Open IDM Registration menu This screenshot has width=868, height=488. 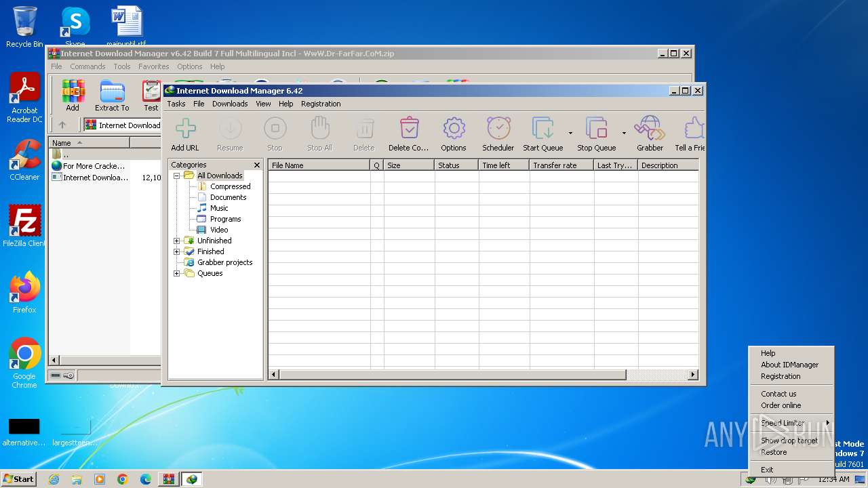click(321, 104)
